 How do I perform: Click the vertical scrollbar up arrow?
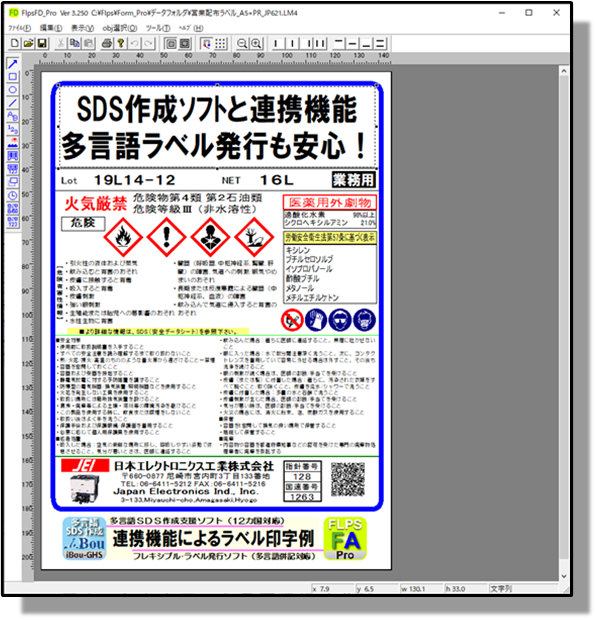pyautogui.click(x=564, y=72)
